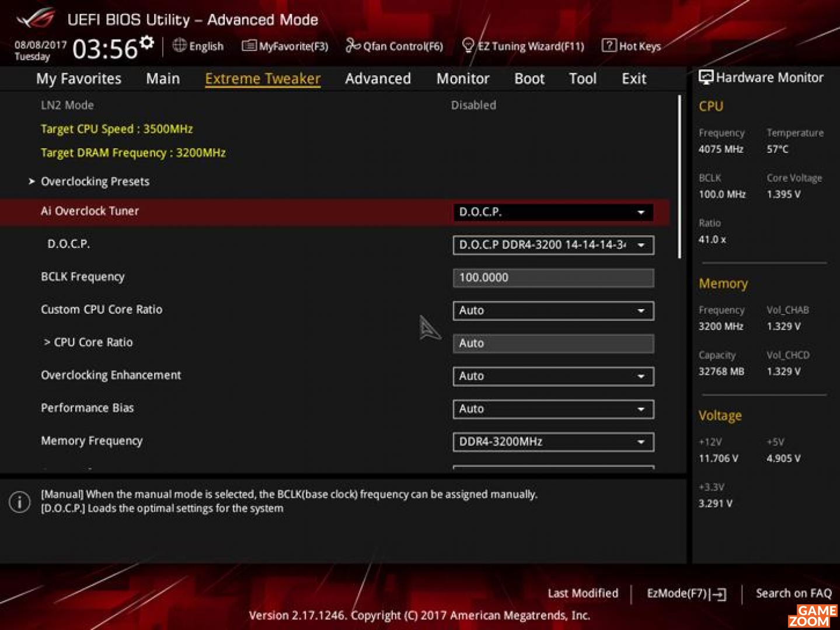Screen dimensions: 840x630
Task: Click Last Modified
Action: click(583, 593)
